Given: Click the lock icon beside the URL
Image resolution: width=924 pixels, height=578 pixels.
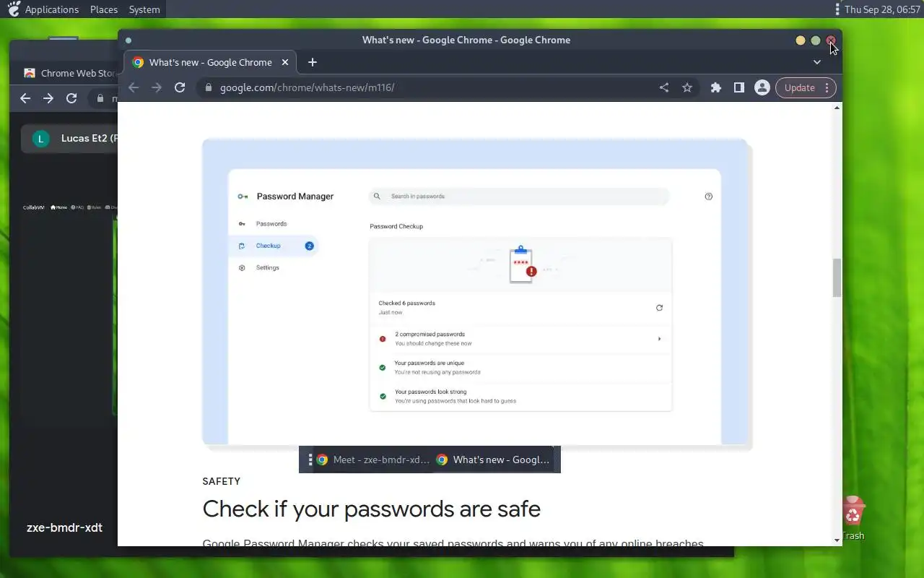Looking at the screenshot, I should pos(208,87).
